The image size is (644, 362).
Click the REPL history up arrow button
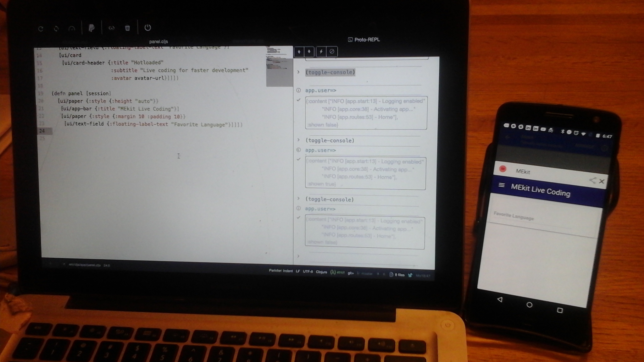[x=299, y=52]
